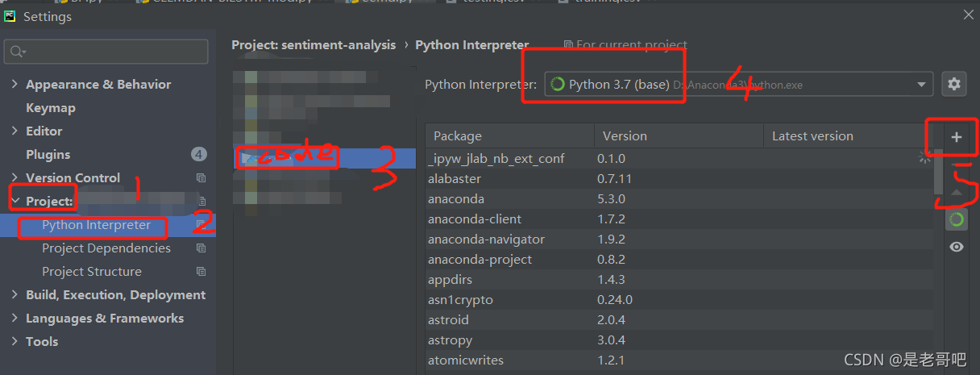Select the Editor tree item

[44, 131]
